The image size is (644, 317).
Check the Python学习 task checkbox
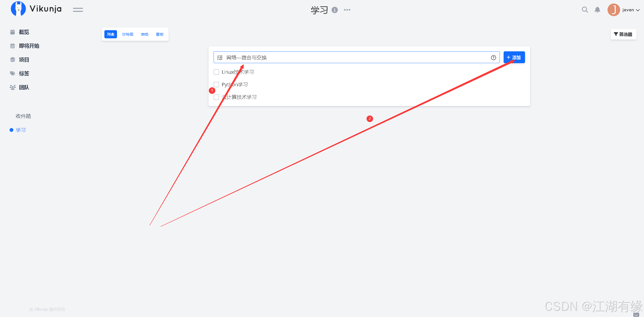pyautogui.click(x=216, y=85)
